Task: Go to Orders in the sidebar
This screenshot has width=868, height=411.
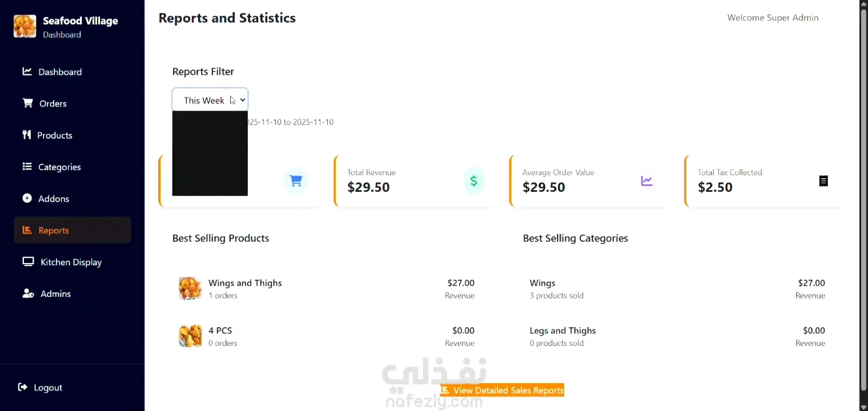Action: click(x=53, y=104)
